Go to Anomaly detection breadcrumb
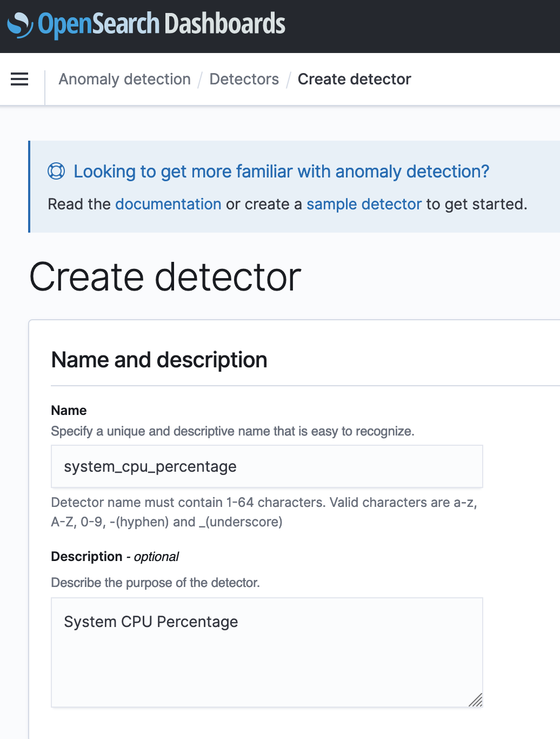 125,79
